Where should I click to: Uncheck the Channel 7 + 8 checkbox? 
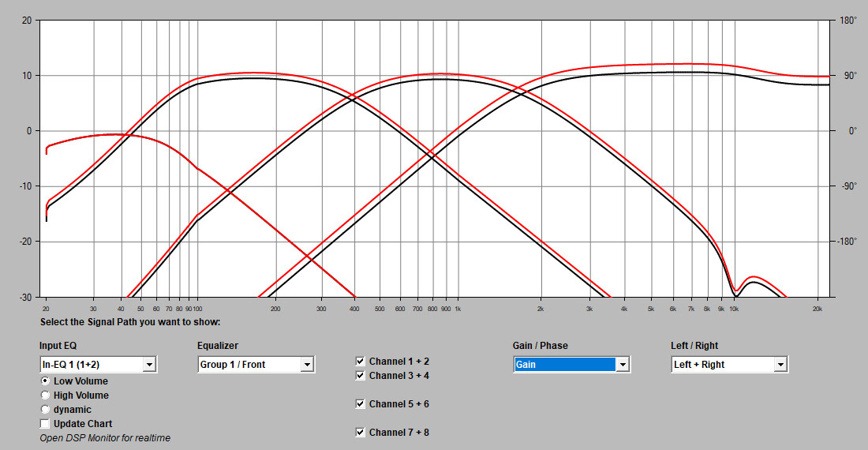pyautogui.click(x=360, y=433)
